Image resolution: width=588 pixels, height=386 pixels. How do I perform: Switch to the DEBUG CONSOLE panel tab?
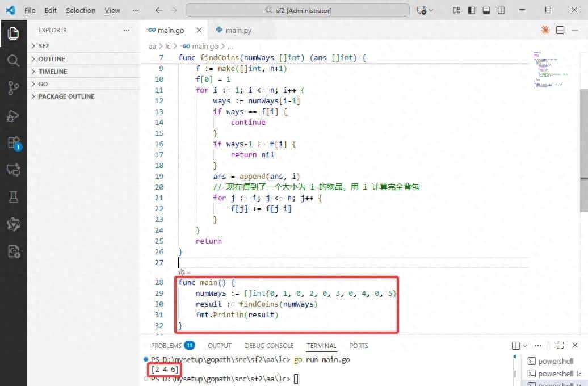point(269,345)
